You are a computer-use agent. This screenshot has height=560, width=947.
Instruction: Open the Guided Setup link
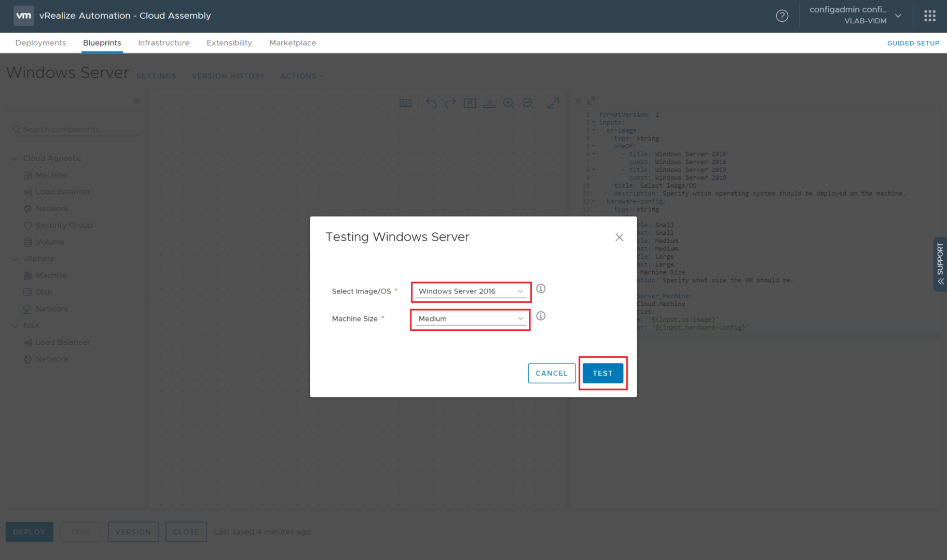pos(913,43)
